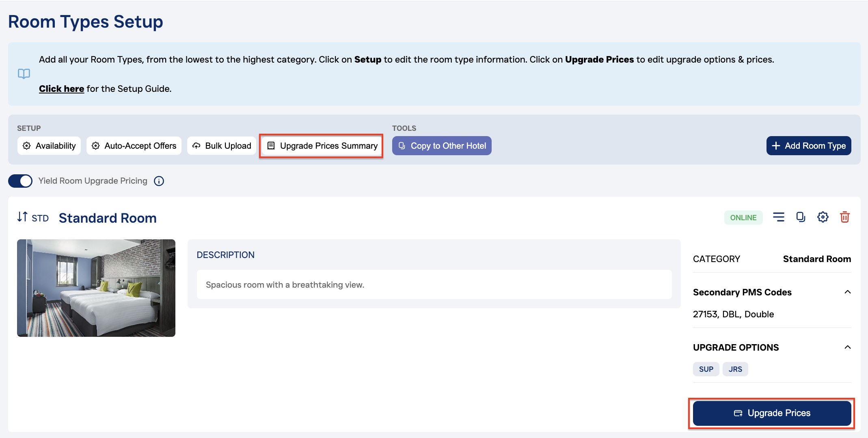The image size is (868, 438).
Task: Click the reorder arrows beside STD
Action: click(22, 217)
